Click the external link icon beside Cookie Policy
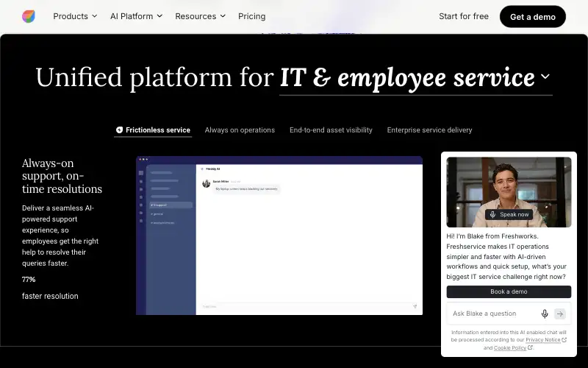The width and height of the screenshot is (588, 368). [530, 347]
